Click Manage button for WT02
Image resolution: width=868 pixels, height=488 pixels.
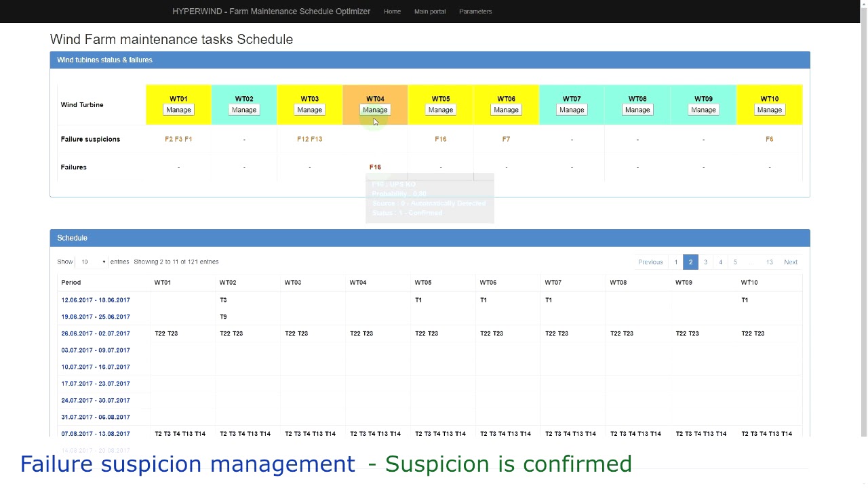coord(244,110)
